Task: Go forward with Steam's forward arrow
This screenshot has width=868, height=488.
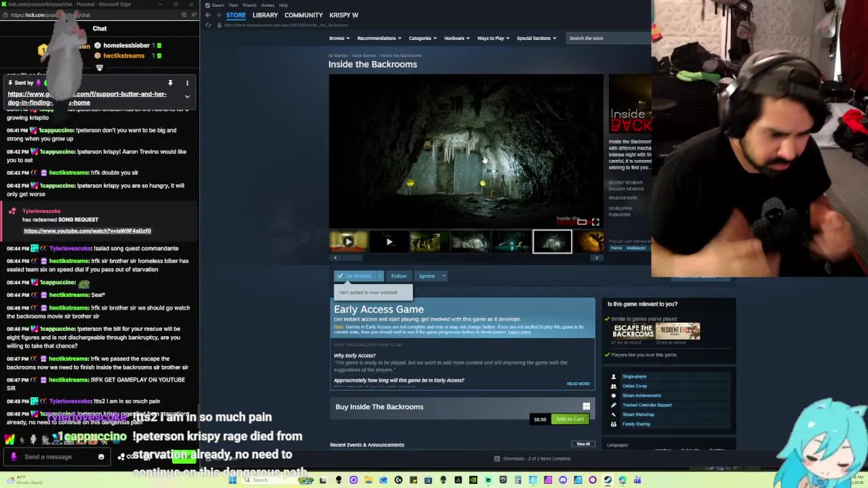Action: pyautogui.click(x=218, y=15)
